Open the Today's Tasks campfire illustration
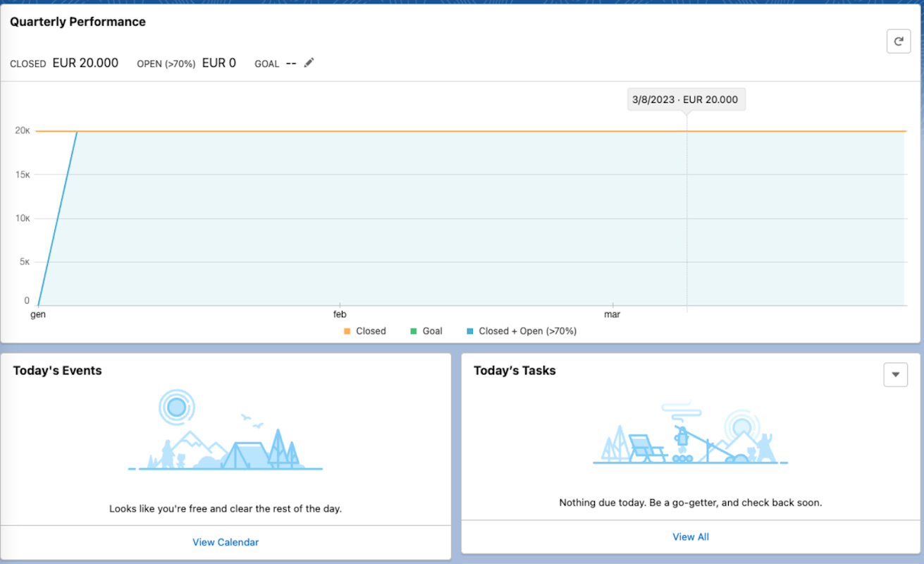The height and width of the screenshot is (564, 924). coord(691,434)
